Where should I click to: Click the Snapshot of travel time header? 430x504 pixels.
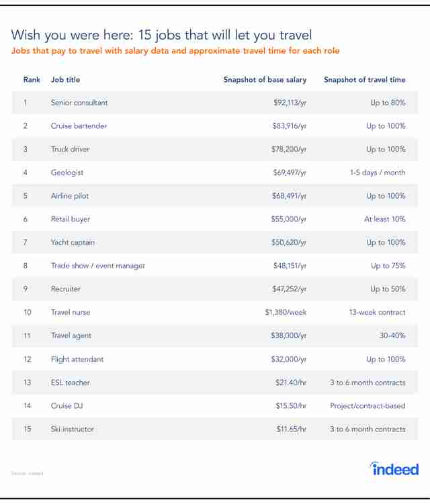click(x=364, y=80)
